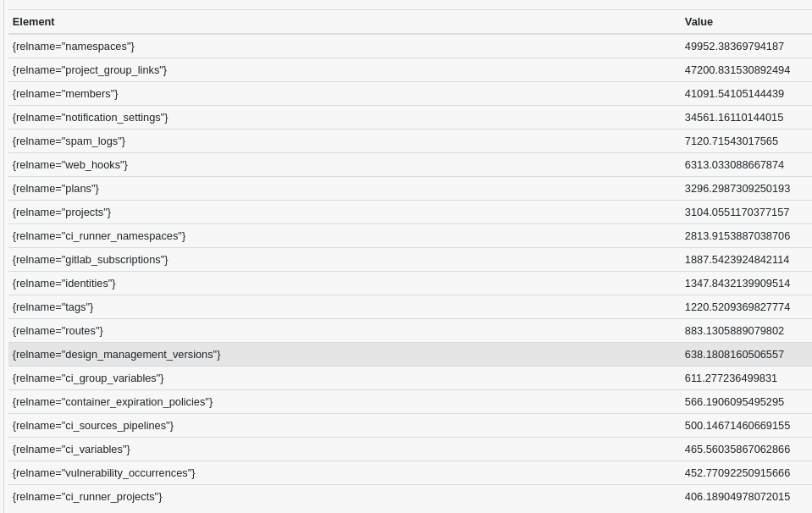The height and width of the screenshot is (513, 812).
Task: Click the relname="projects" element
Action: [62, 212]
